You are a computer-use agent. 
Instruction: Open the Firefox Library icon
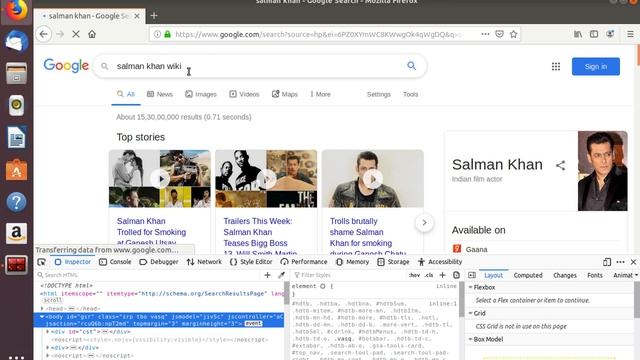(x=578, y=34)
